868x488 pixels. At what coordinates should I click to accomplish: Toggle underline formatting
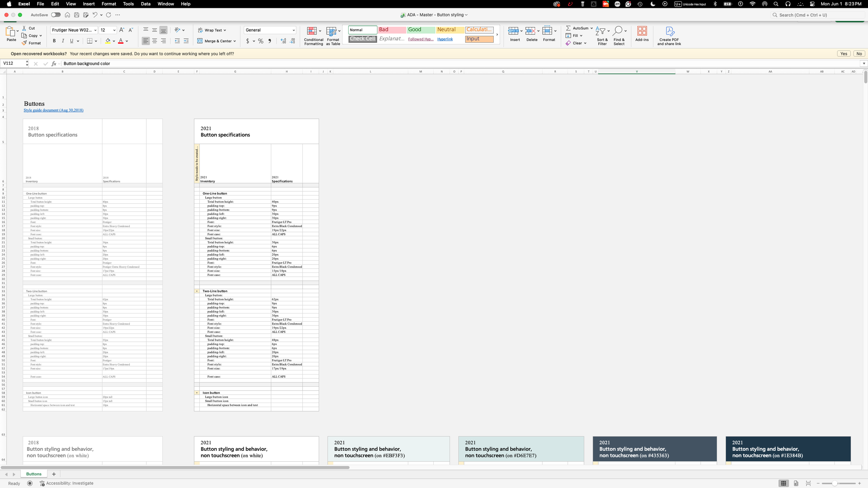[x=72, y=41]
